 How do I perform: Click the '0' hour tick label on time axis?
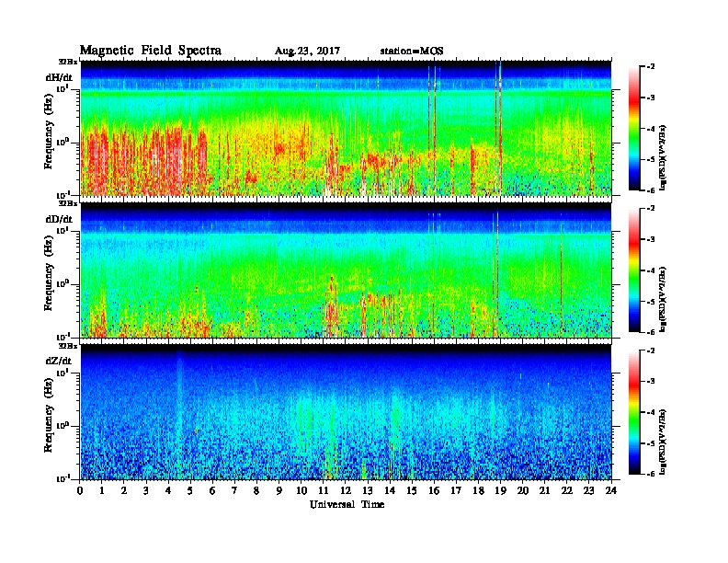click(80, 491)
